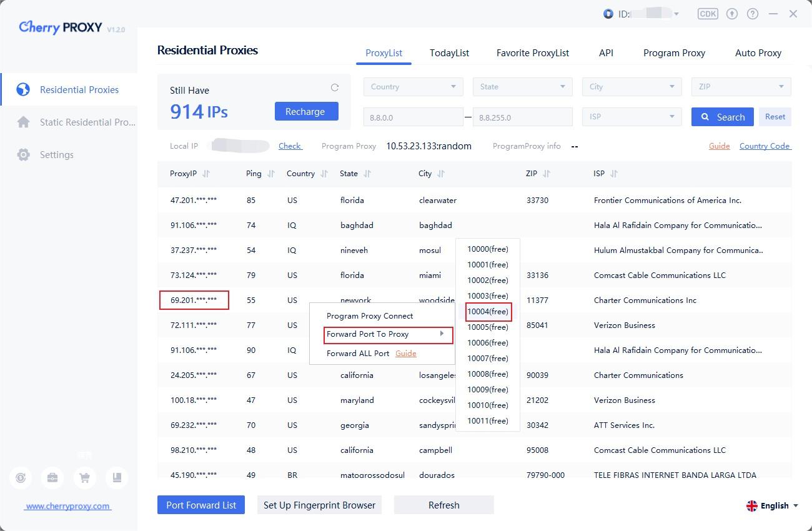812x531 pixels.
Task: Open the English language selector
Action: point(772,505)
